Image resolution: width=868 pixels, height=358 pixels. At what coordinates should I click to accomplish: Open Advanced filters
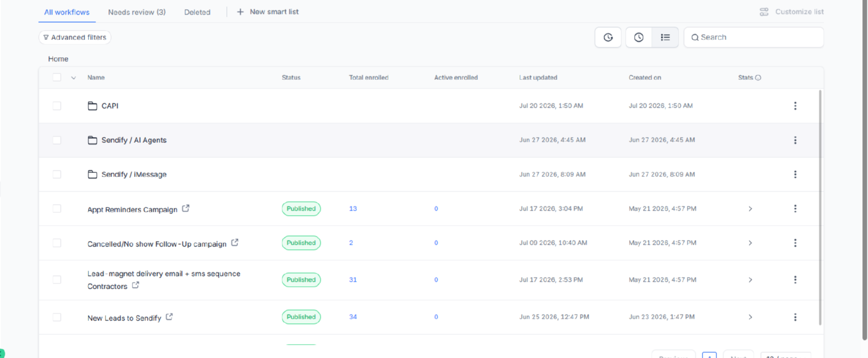(75, 37)
